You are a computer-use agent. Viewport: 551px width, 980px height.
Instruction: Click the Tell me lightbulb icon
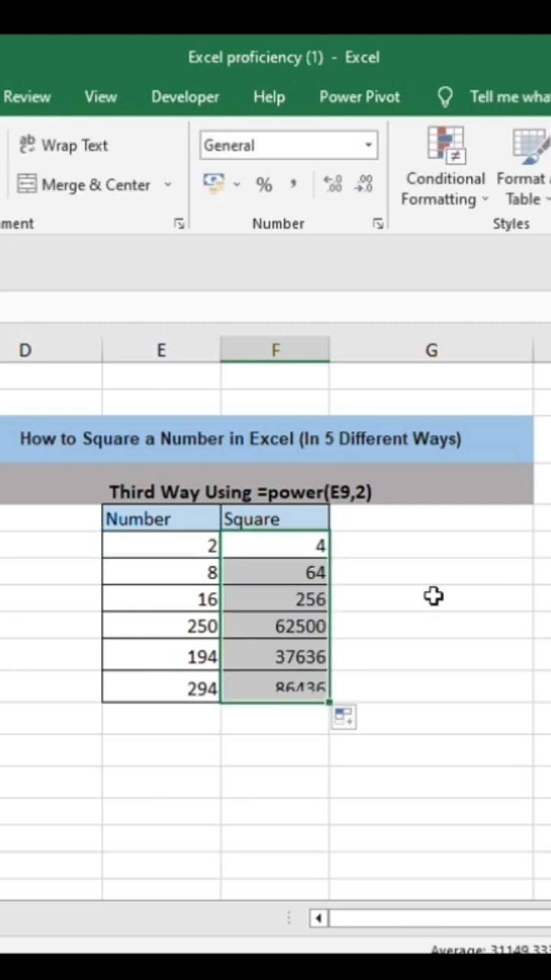click(x=445, y=96)
